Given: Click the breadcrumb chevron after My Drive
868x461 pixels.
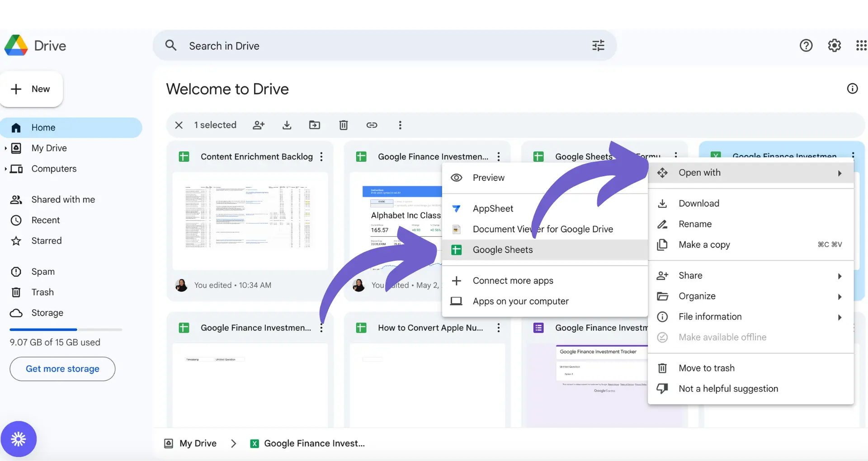Looking at the screenshot, I should point(234,444).
